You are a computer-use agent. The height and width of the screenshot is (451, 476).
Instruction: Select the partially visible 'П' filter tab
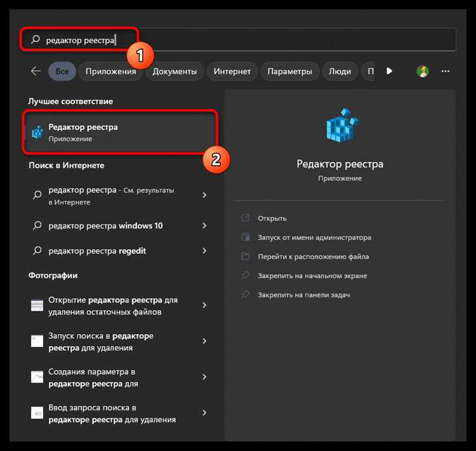point(368,71)
